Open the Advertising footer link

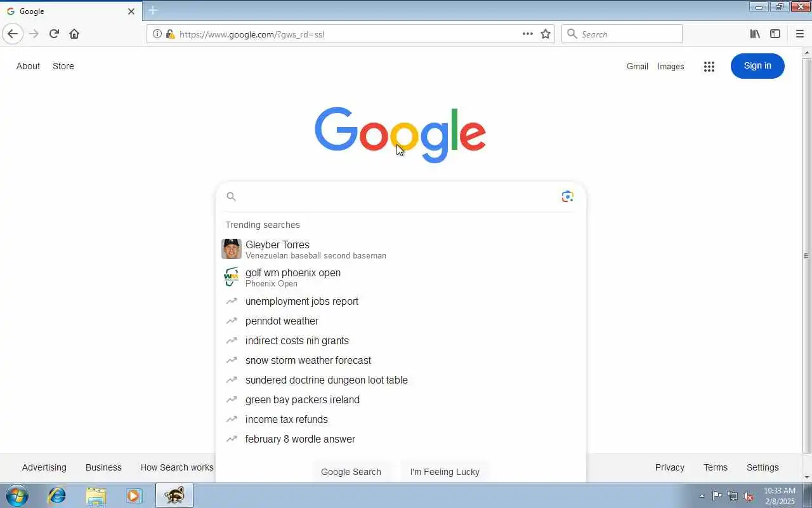tap(44, 467)
